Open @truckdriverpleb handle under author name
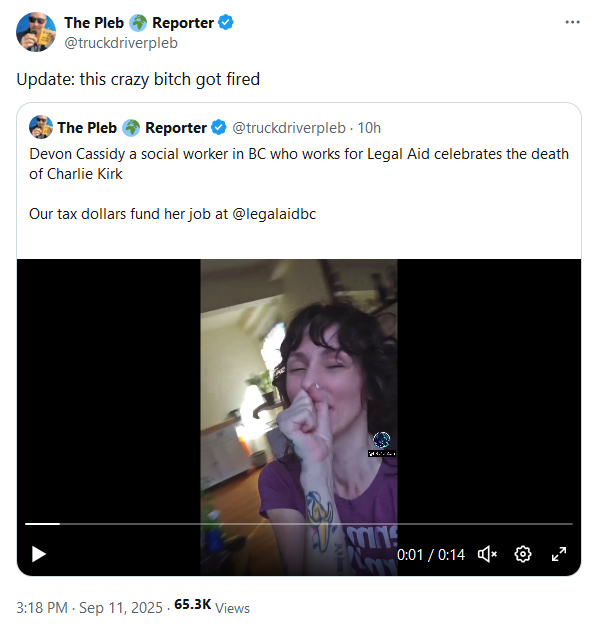This screenshot has width=598, height=634. tap(121, 43)
